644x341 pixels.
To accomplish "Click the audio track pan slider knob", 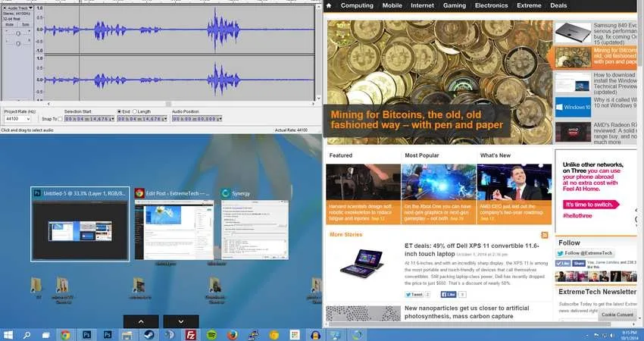I will (x=17, y=42).
